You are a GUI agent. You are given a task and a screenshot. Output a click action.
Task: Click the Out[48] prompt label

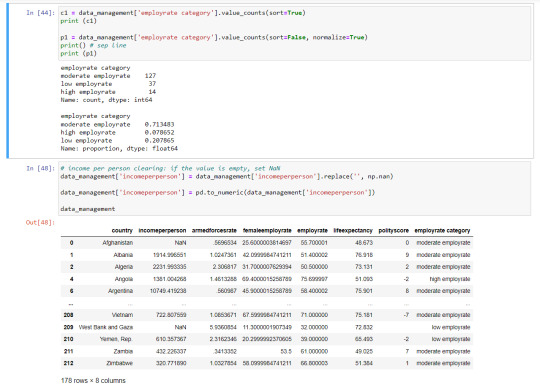(x=40, y=222)
